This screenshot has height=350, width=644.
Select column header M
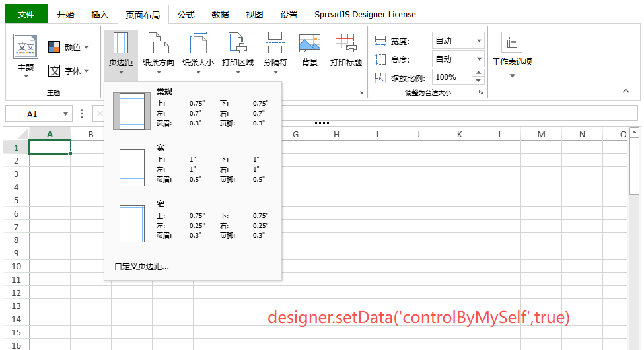click(542, 134)
